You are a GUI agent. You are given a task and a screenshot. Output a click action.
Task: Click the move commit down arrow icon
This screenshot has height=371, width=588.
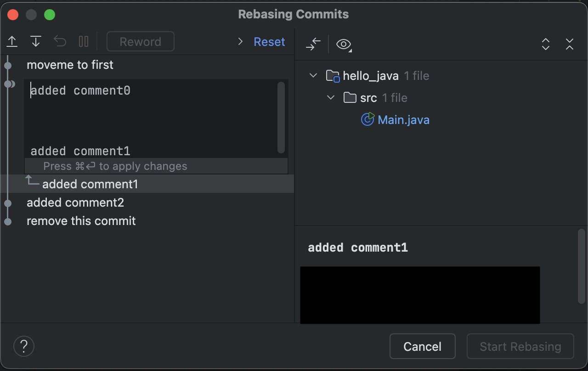coord(36,42)
